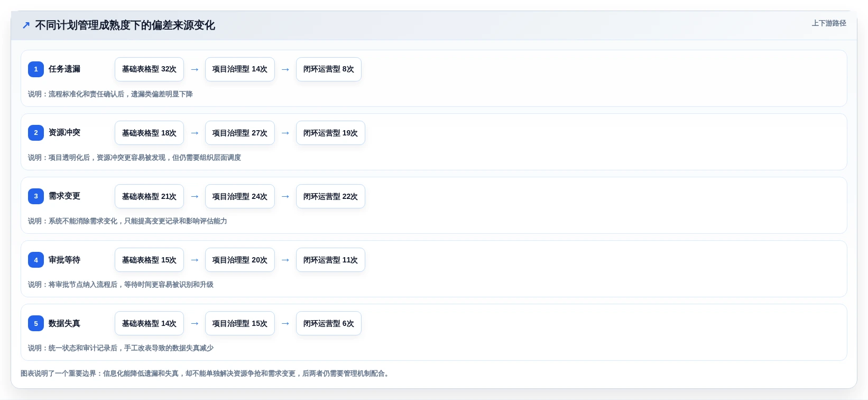Click the note starting 说明：系统不能消除需求变化
The image size is (868, 400).
pyautogui.click(x=127, y=221)
